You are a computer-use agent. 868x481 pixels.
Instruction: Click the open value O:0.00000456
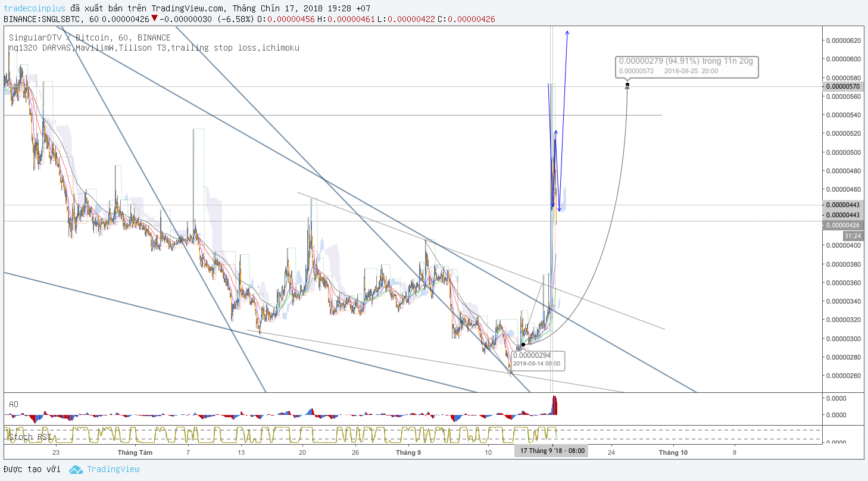point(285,18)
